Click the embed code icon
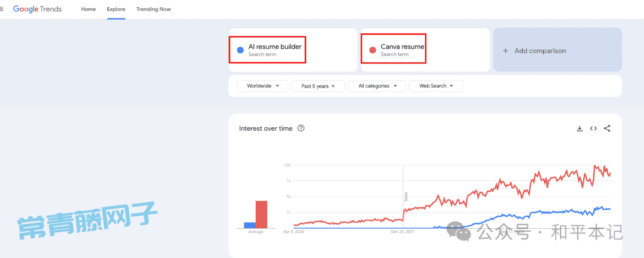Image resolution: width=644 pixels, height=258 pixels. pyautogui.click(x=593, y=128)
